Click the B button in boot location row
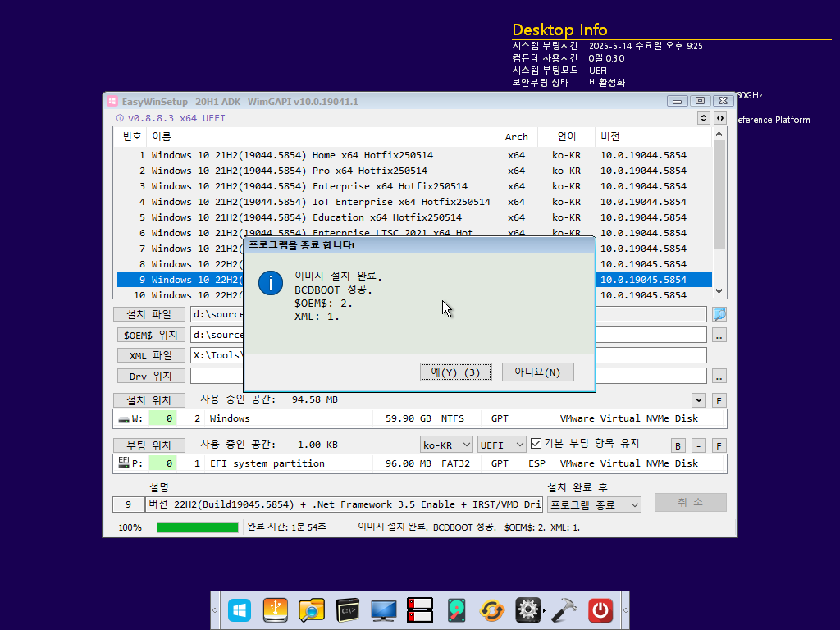This screenshot has height=630, width=840. (x=678, y=445)
